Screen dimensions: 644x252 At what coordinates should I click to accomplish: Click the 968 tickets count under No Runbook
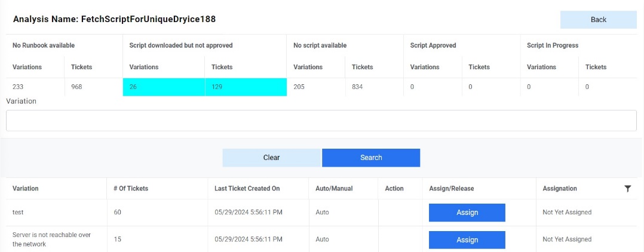click(76, 87)
